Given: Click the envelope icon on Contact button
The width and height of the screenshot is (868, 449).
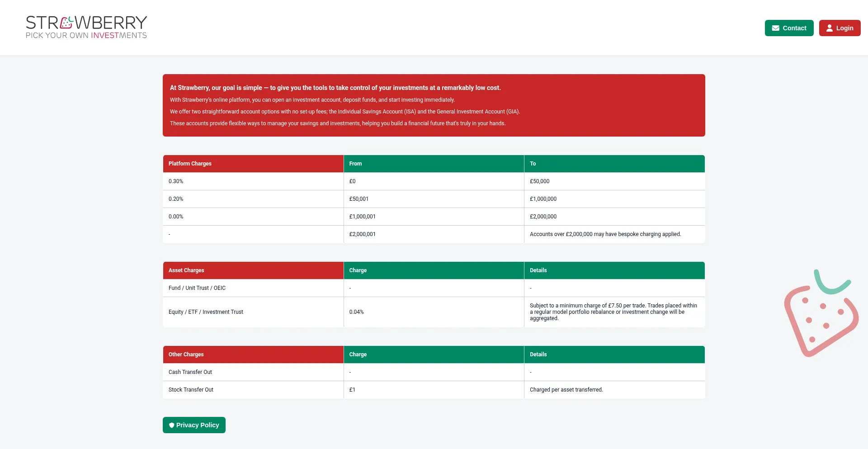Looking at the screenshot, I should click(x=776, y=28).
